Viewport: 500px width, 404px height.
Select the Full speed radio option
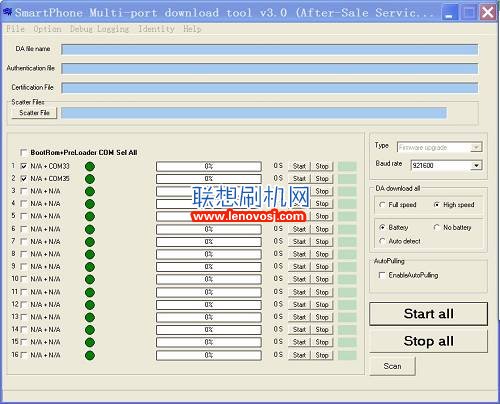point(382,205)
